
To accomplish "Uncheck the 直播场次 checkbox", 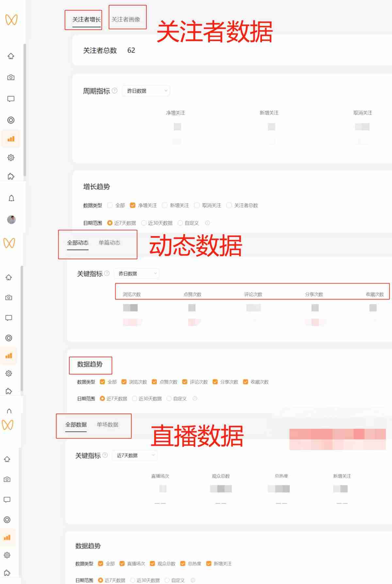I will coord(122,563).
